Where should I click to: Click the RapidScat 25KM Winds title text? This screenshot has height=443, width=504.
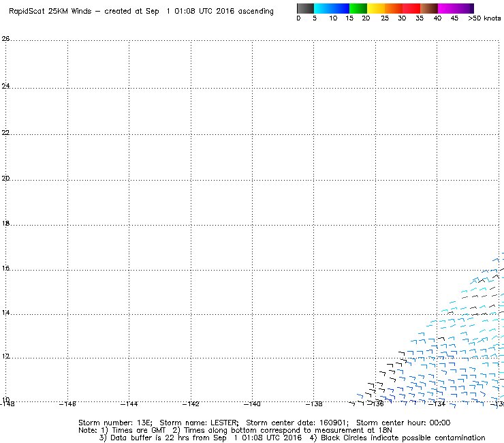142,11
